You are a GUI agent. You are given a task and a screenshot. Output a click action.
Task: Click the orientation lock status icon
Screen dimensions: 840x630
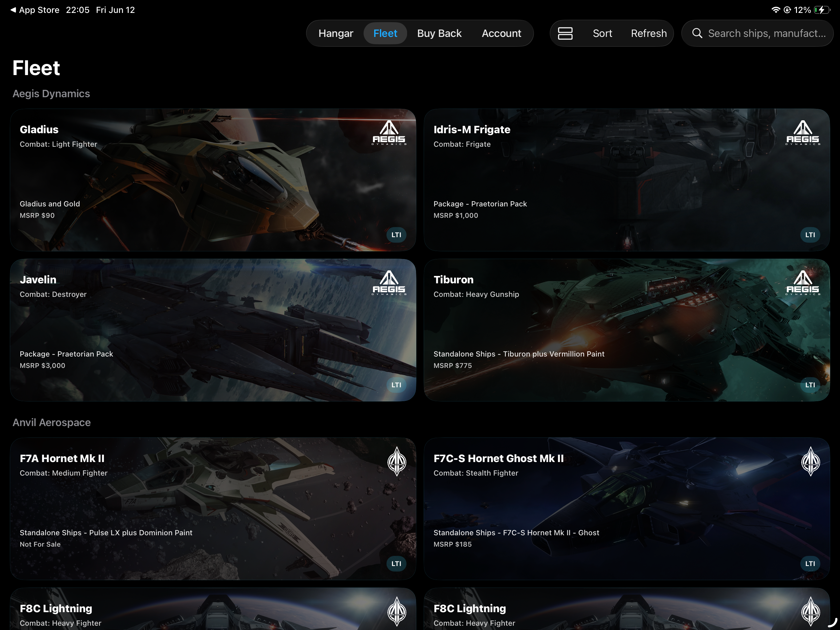coord(787,10)
